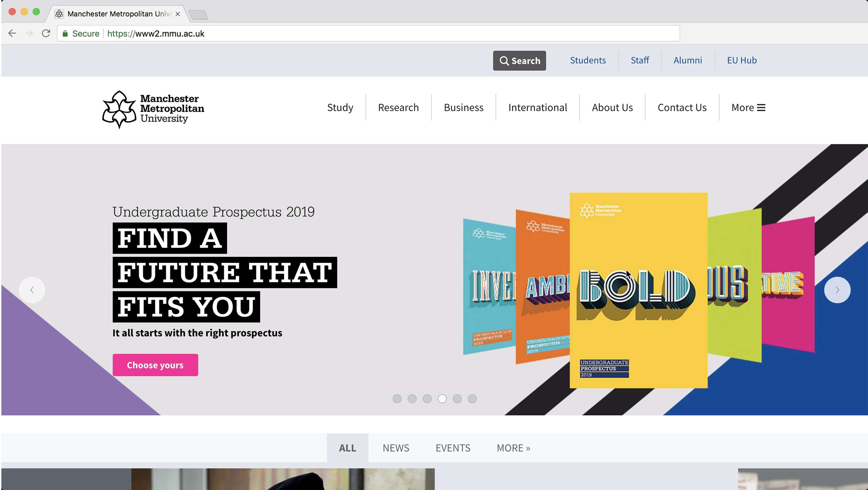Open the Alumni link

click(x=687, y=60)
